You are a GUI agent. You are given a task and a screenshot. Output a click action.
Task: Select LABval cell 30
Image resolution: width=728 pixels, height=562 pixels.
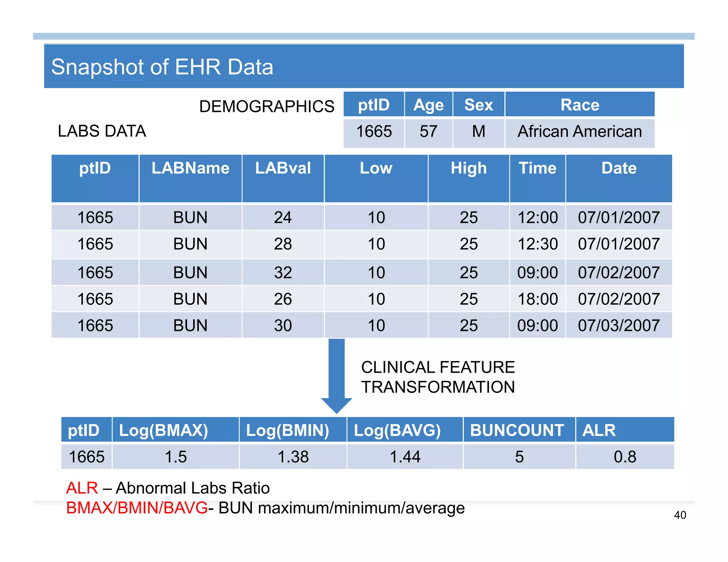pos(283,325)
